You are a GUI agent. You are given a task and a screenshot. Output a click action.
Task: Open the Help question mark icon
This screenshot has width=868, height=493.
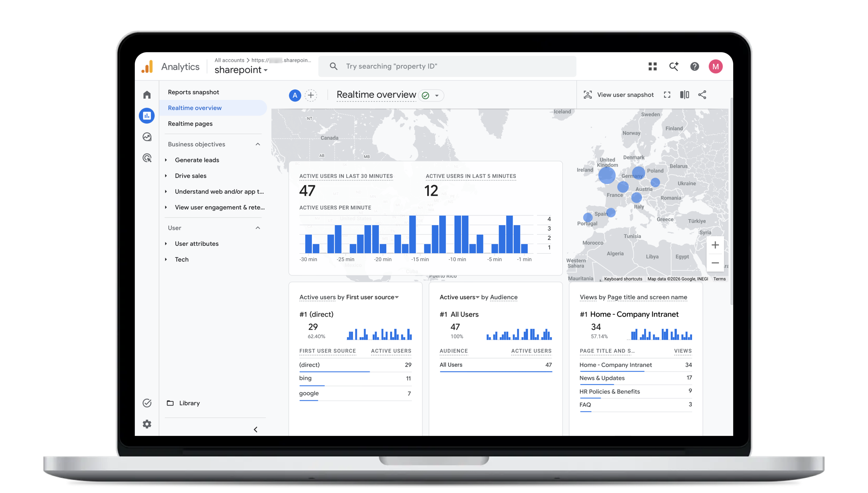point(694,66)
